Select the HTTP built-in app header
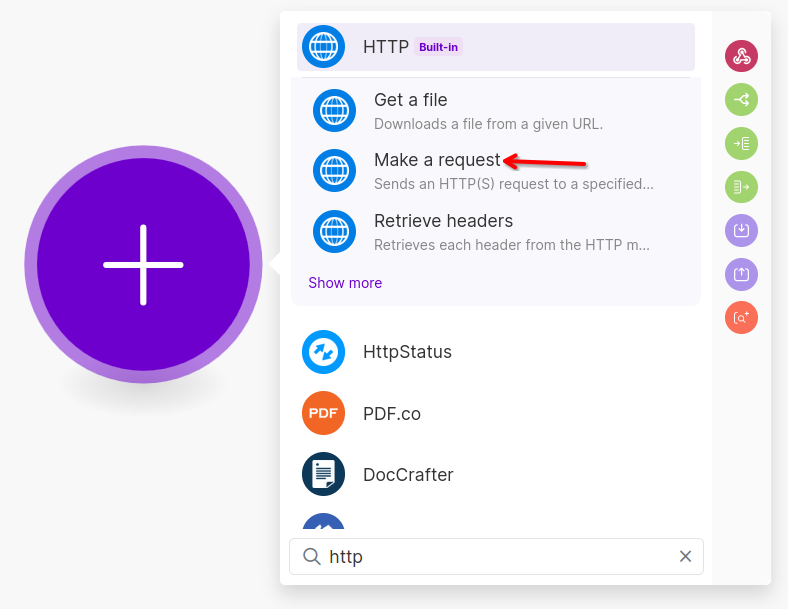 point(496,47)
